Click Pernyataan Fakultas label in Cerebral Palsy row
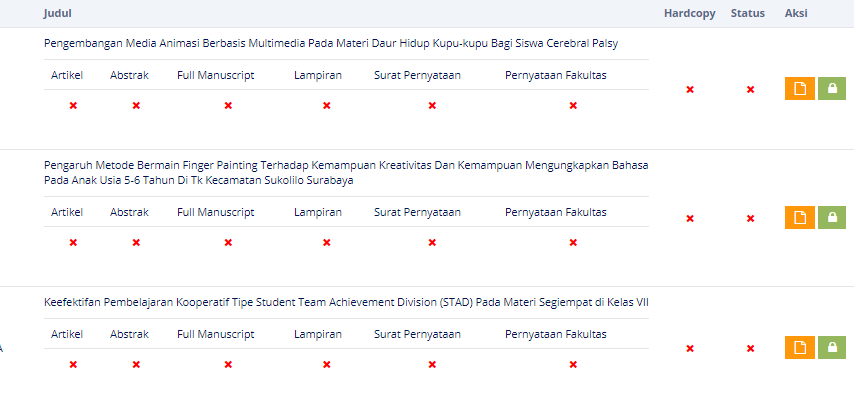 556,75
